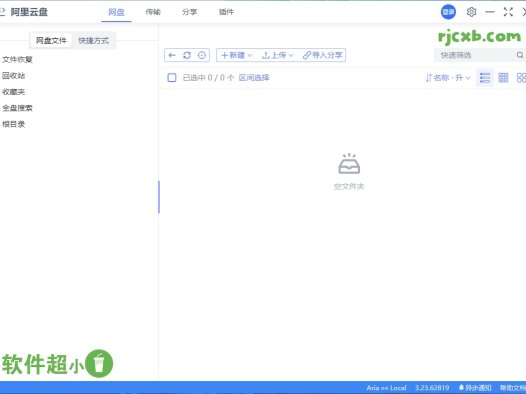The height and width of the screenshot is (394, 526).
Task: Switch to the 网盘 tab
Action: tap(116, 12)
